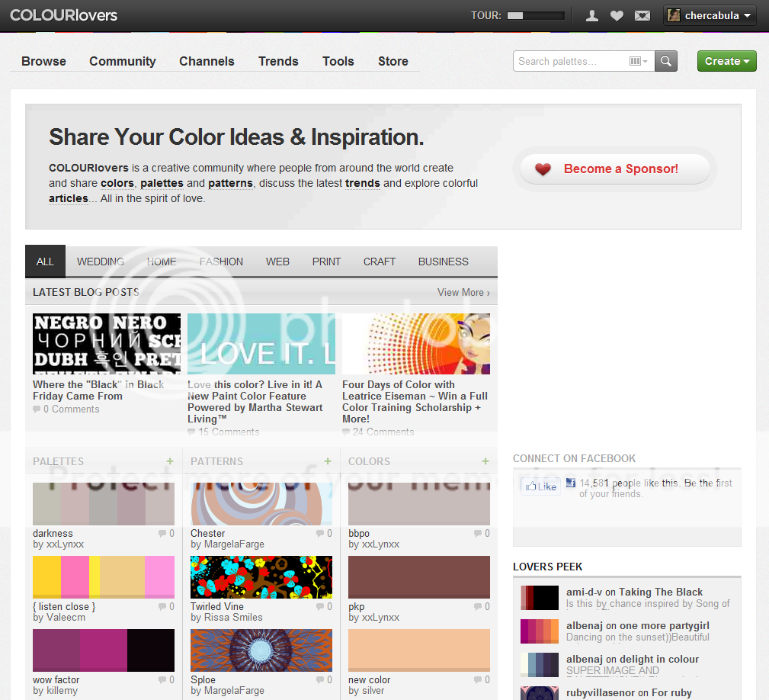Click the 0 Comments bubble under Black Friday post
This screenshot has height=700, width=769.
point(37,409)
